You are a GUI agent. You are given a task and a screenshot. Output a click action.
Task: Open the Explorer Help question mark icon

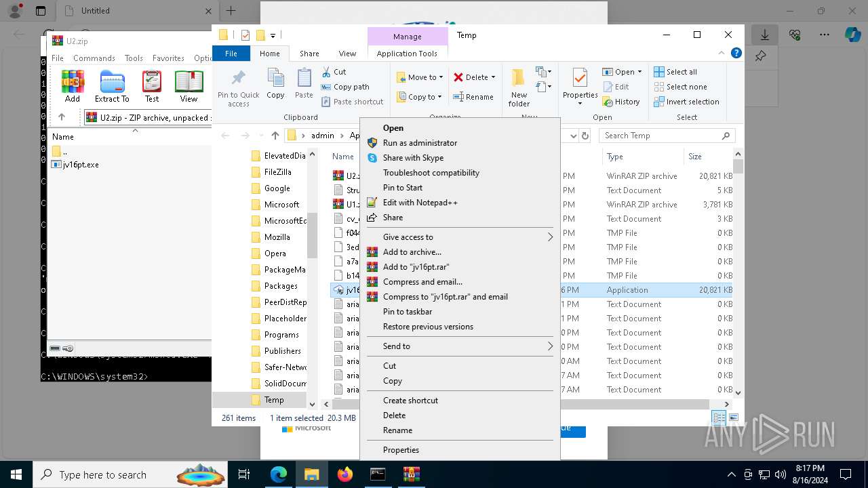pyautogui.click(x=736, y=54)
